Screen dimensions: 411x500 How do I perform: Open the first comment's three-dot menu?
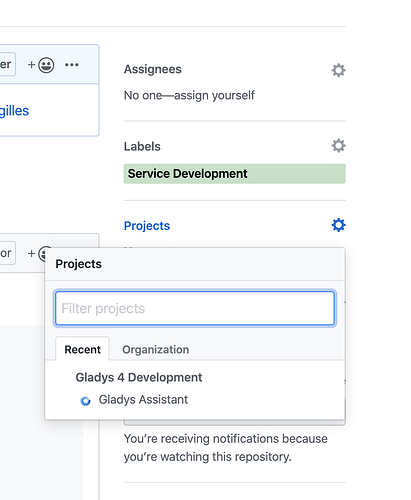[x=72, y=65]
